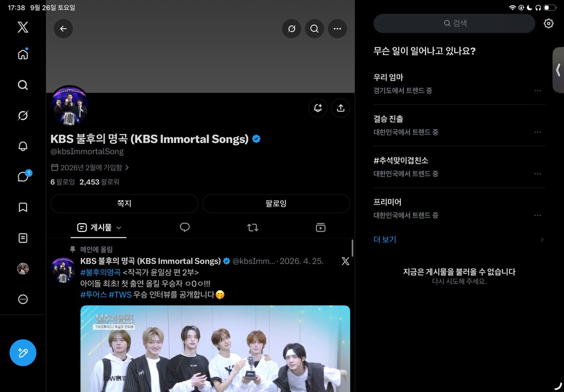
Task: Click the pinned post author avatar
Action: tap(63, 270)
